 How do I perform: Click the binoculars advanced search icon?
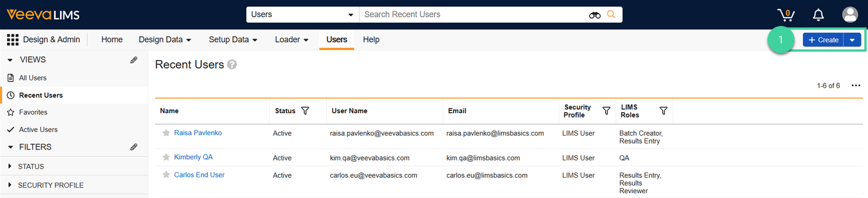tap(594, 15)
